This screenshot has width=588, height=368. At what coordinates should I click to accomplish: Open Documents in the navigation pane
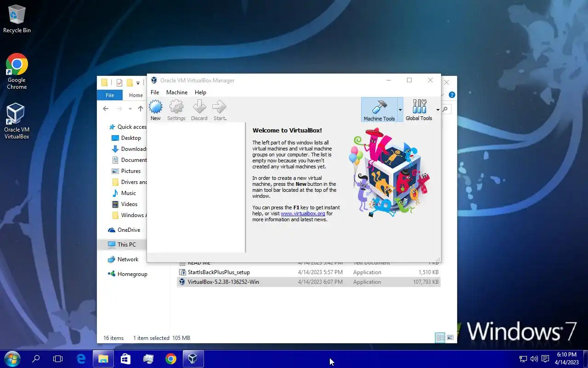(x=129, y=160)
